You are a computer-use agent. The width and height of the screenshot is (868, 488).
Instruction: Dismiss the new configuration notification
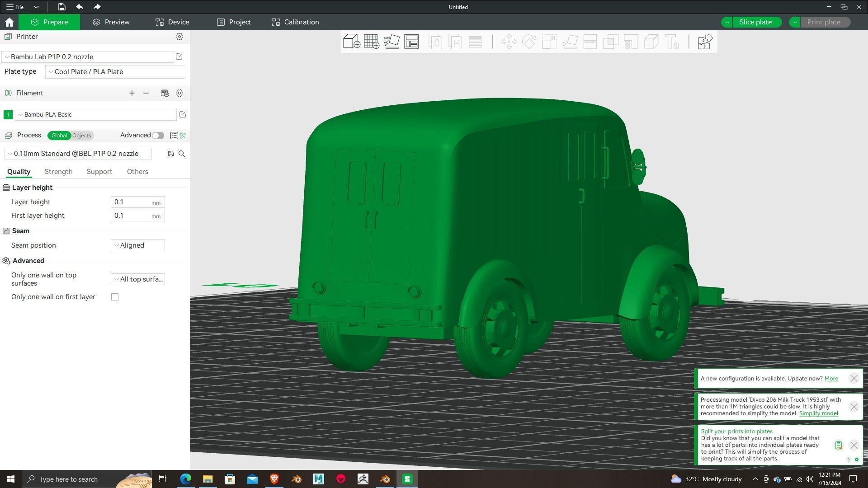(854, 379)
